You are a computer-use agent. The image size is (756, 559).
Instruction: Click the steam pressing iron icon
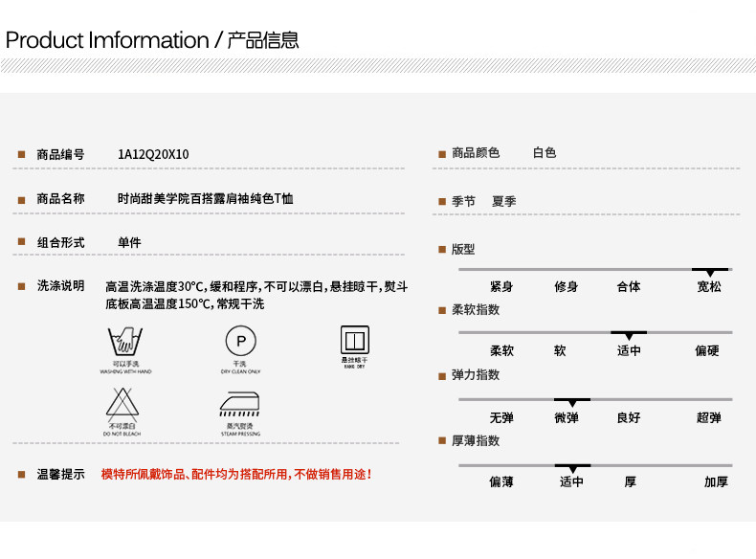click(239, 404)
